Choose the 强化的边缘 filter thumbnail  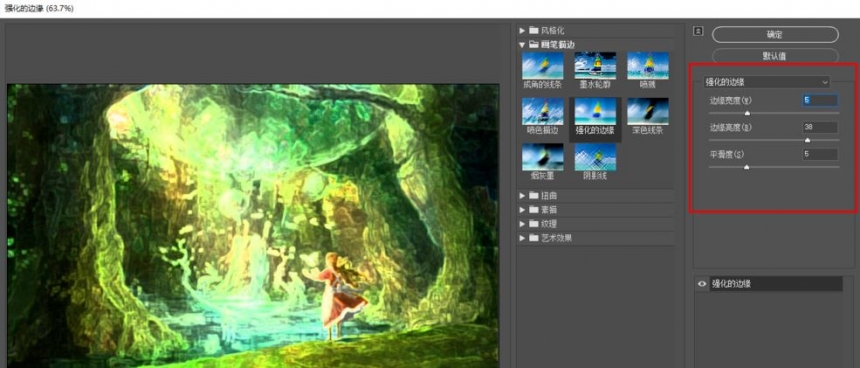(595, 112)
